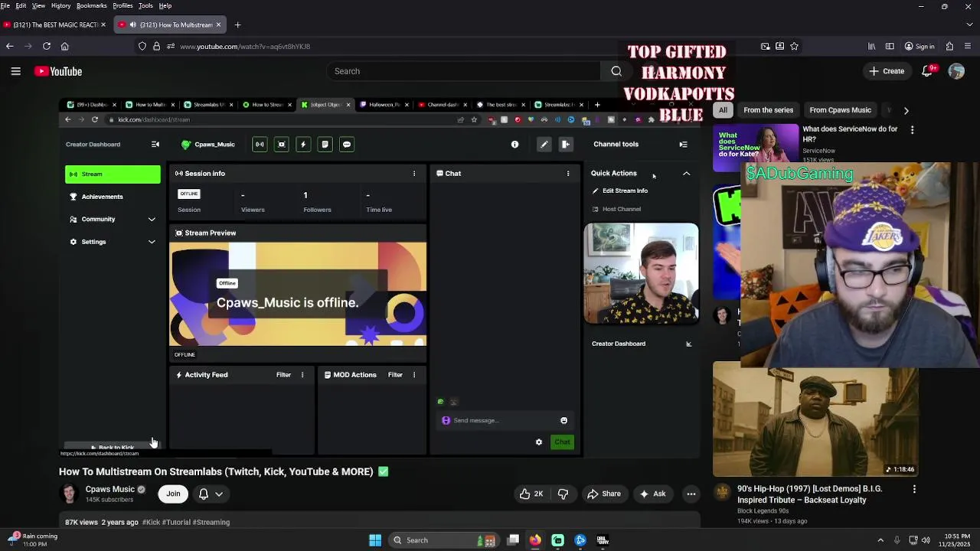Image resolution: width=980 pixels, height=551 pixels.
Task: Open options menu for 90's Hip-Hop video
Action: [x=913, y=489]
